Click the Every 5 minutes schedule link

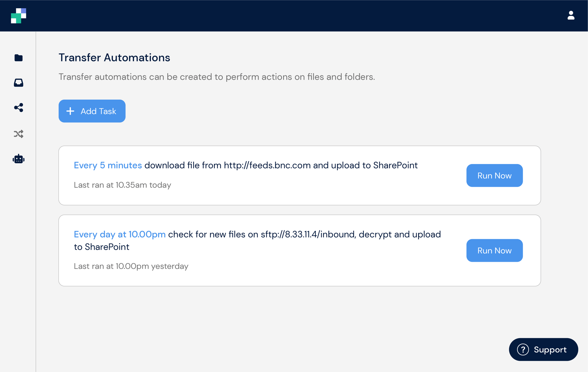(x=108, y=165)
